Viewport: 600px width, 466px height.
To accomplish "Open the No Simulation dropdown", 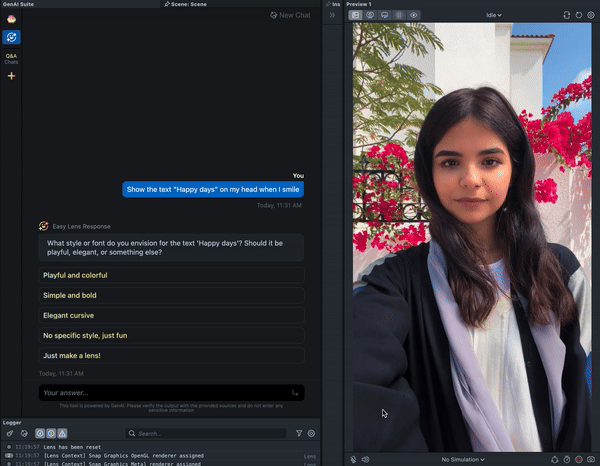I will (x=463, y=459).
